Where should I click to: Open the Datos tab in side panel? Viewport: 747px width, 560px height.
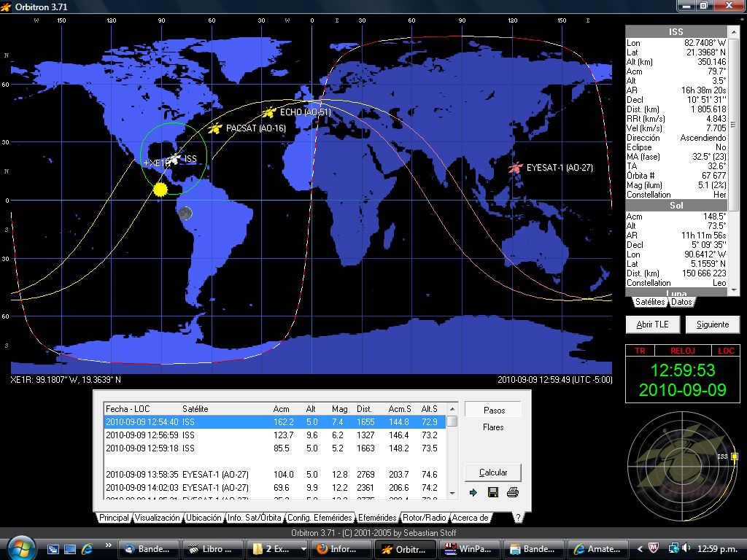pos(682,302)
